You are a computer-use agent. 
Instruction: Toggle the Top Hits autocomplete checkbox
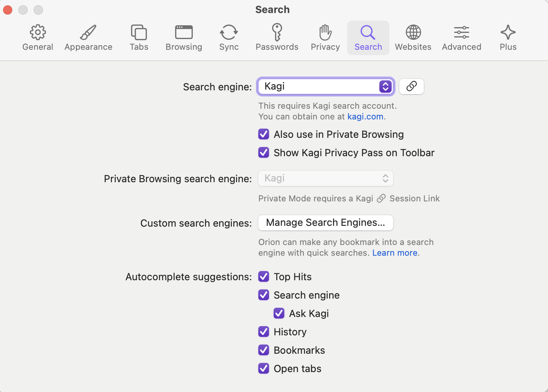click(264, 277)
